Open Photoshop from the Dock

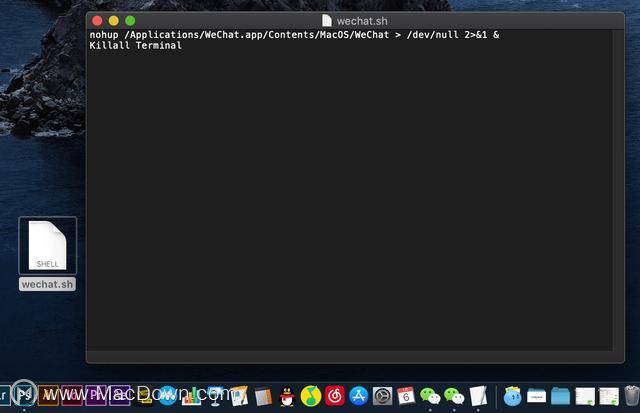point(24,395)
